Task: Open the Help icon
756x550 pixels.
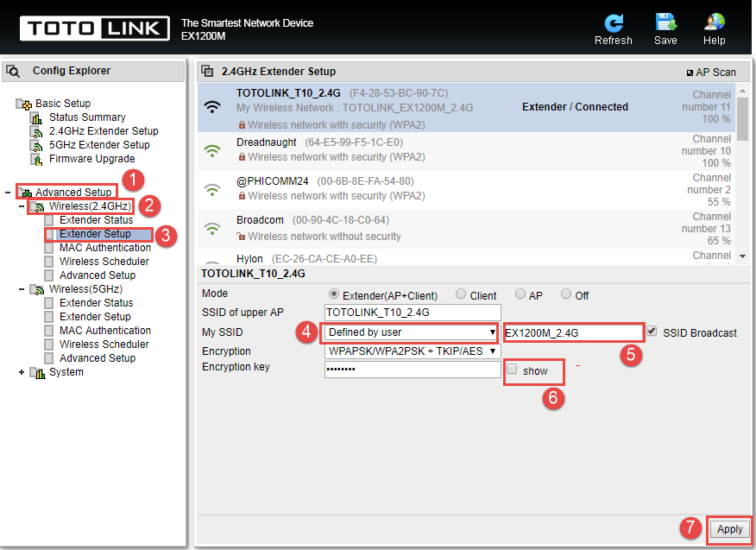Action: (x=714, y=22)
